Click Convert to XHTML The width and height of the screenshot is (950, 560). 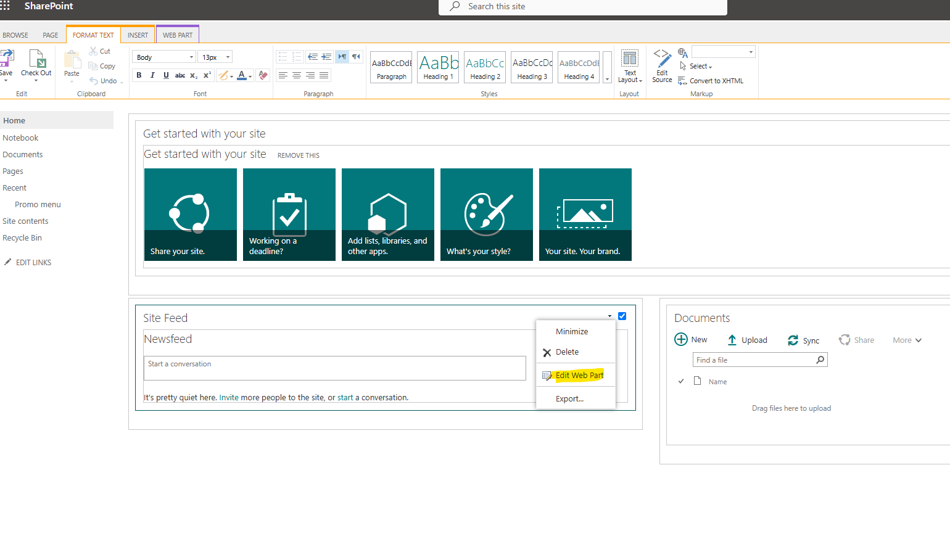(711, 81)
